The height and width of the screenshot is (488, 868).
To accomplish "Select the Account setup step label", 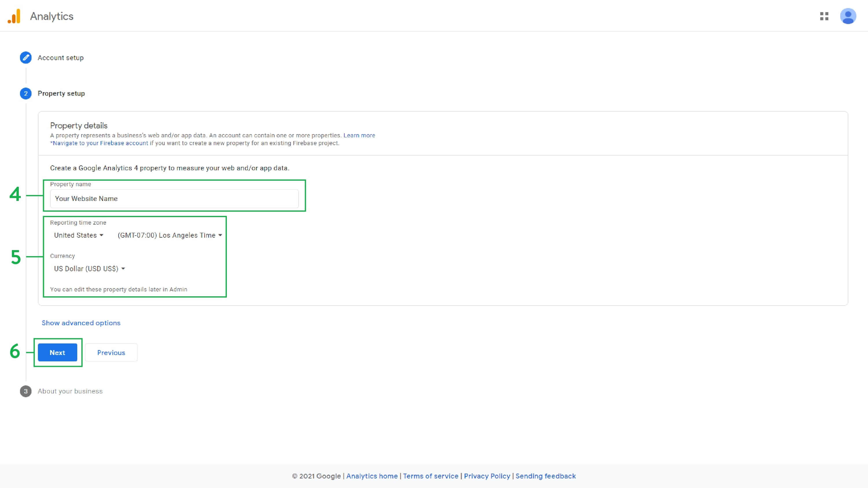I will click(x=60, y=58).
